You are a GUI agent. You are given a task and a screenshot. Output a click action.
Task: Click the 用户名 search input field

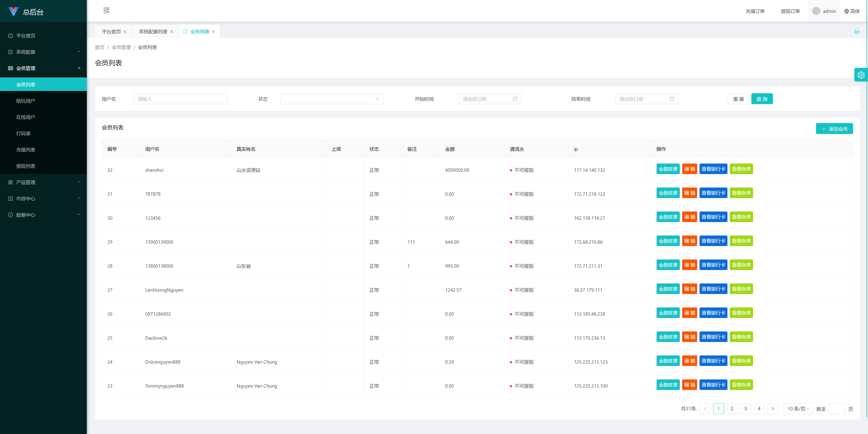[x=180, y=99]
